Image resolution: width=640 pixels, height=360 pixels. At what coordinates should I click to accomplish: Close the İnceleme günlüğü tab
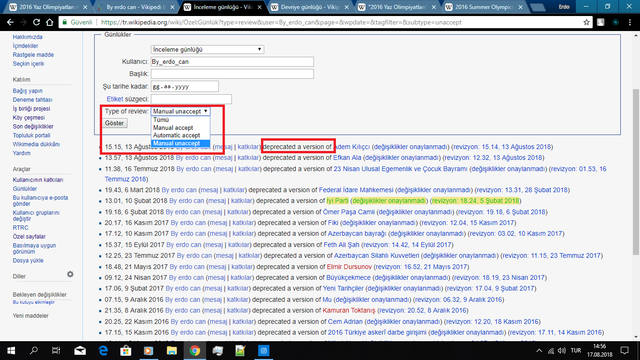[259, 7]
